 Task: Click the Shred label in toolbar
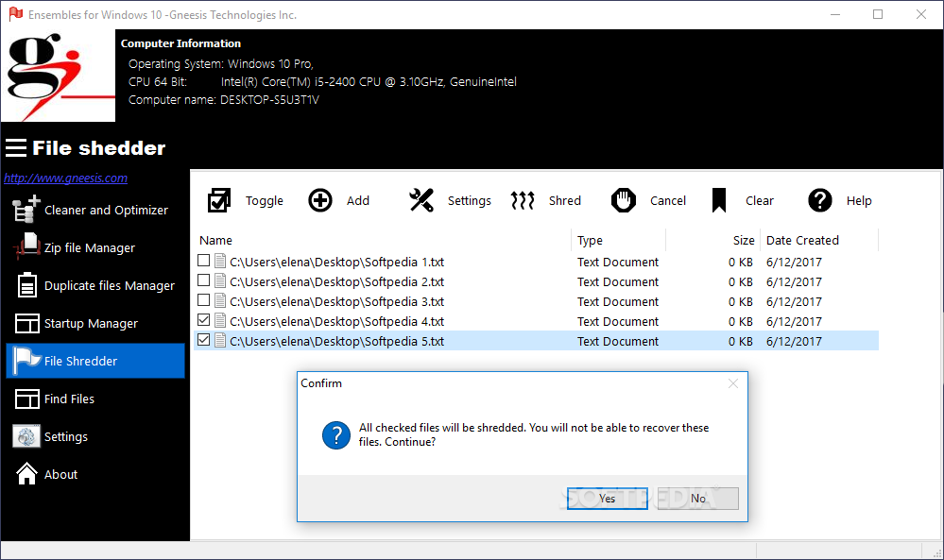(565, 201)
